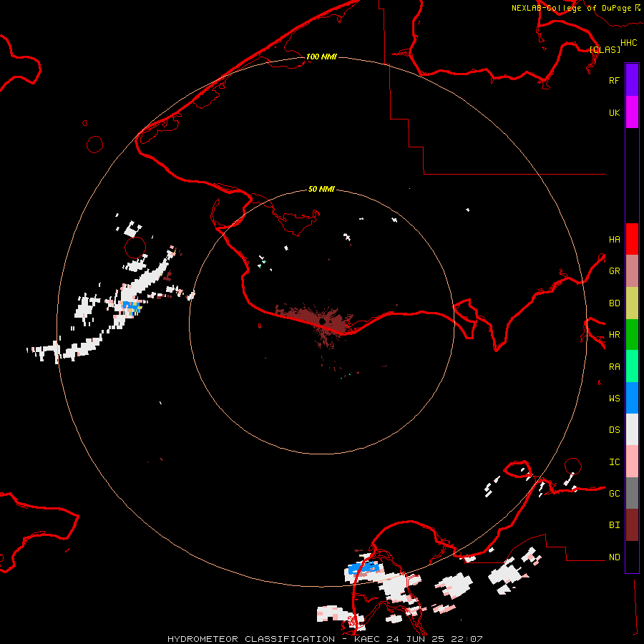The image size is (644, 644).
Task: Select the GC gray legend swatch
Action: click(x=632, y=493)
